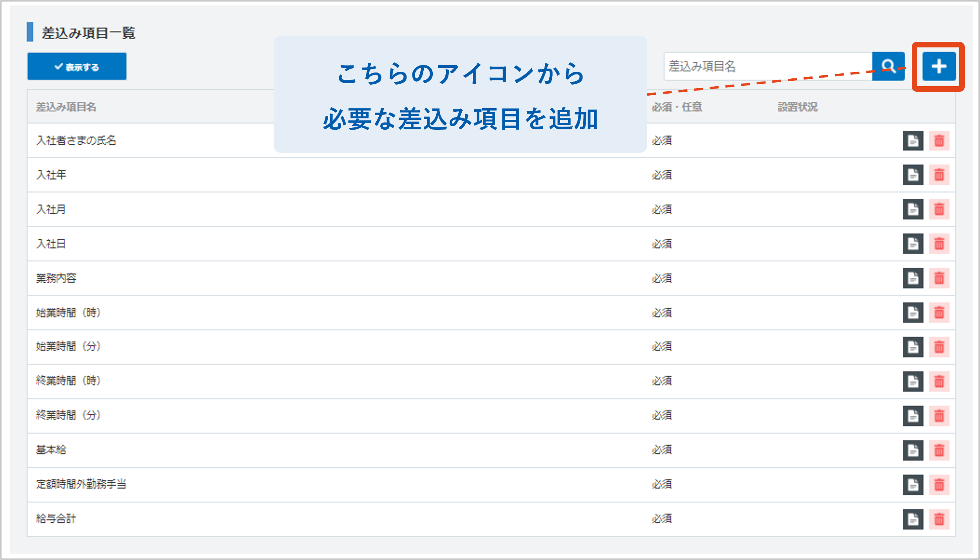
Task: Select the 給与合計 row name
Action: (56, 519)
